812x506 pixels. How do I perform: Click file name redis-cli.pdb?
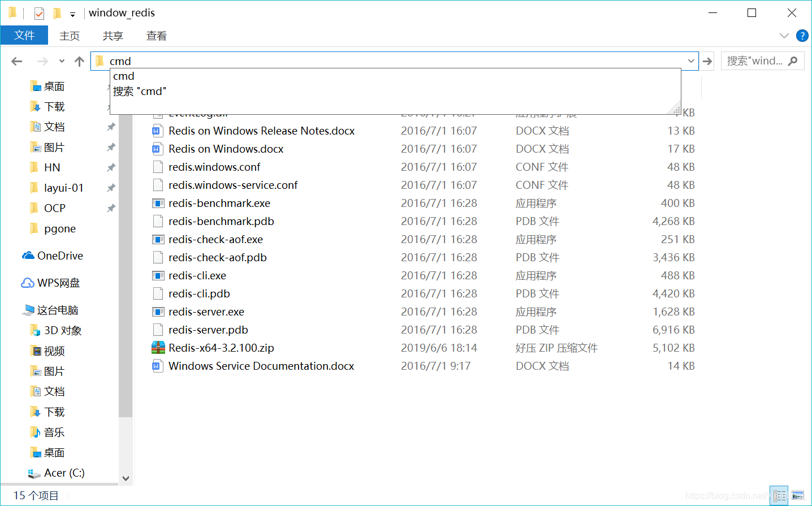(199, 294)
